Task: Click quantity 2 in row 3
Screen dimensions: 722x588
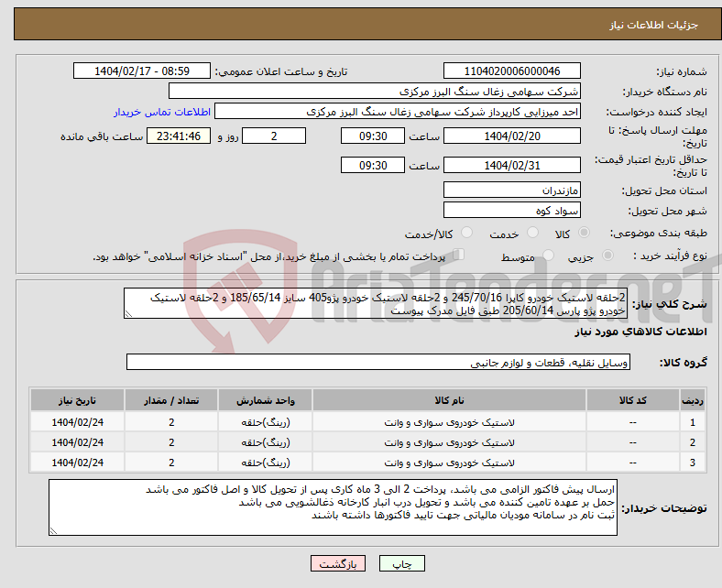Action: coord(171,463)
